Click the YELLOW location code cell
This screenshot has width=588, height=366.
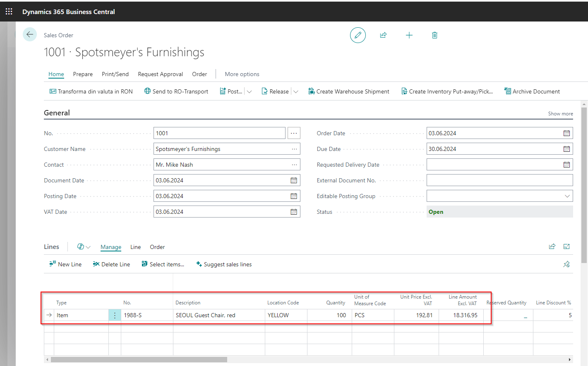click(x=286, y=315)
